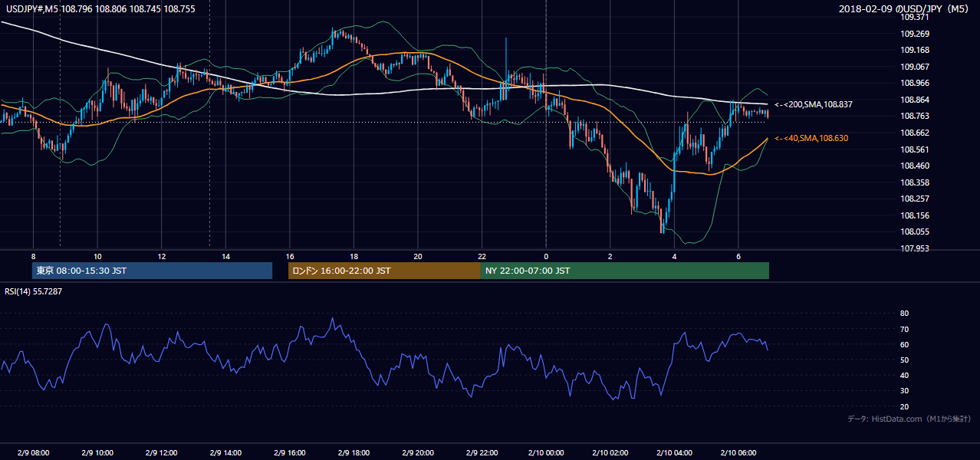Click the 2/10 02:00 time label
The width and height of the screenshot is (980, 460).
(610, 452)
